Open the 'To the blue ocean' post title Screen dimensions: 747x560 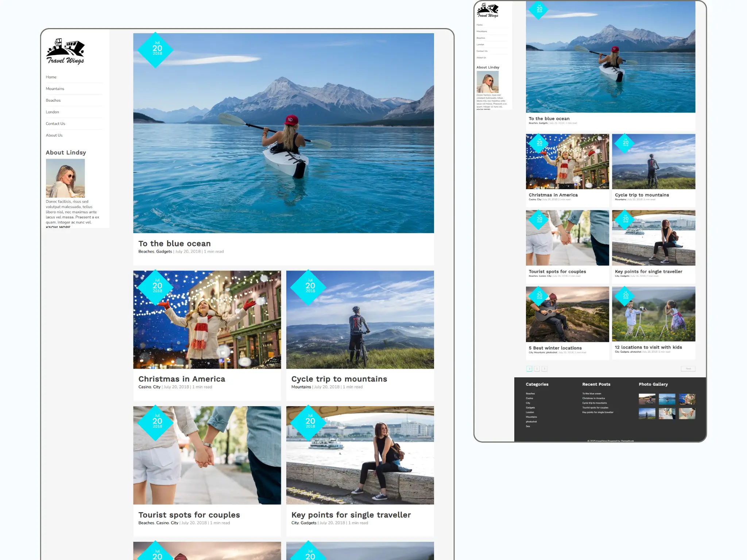point(174,244)
